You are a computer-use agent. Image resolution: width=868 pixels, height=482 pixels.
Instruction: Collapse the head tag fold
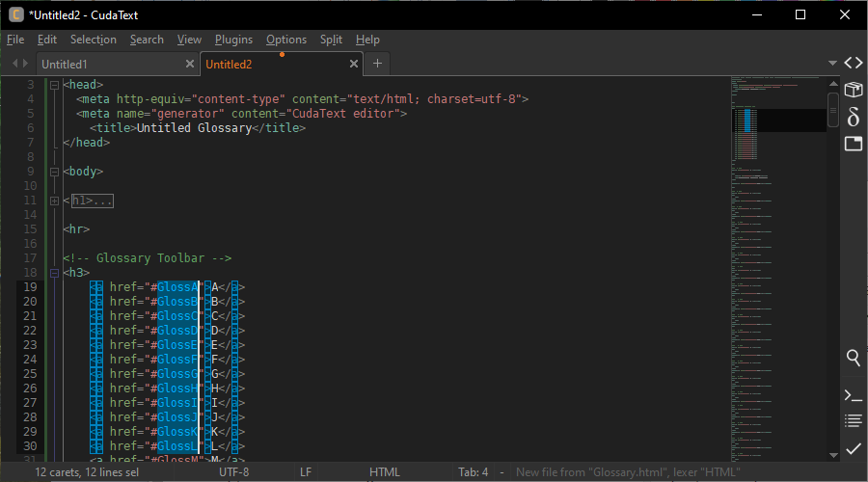(54, 85)
